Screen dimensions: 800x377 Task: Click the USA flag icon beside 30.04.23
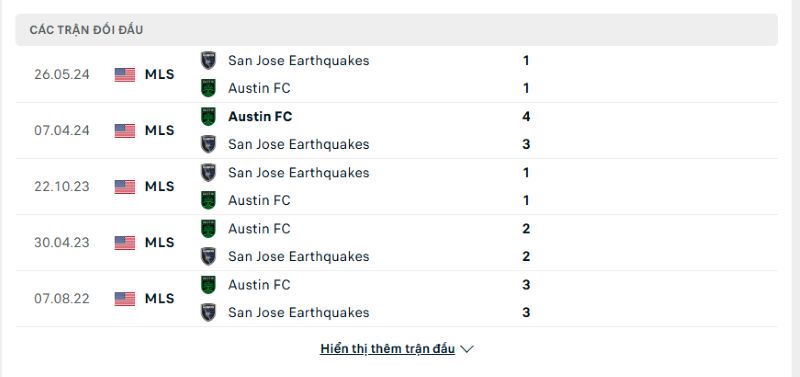[125, 242]
